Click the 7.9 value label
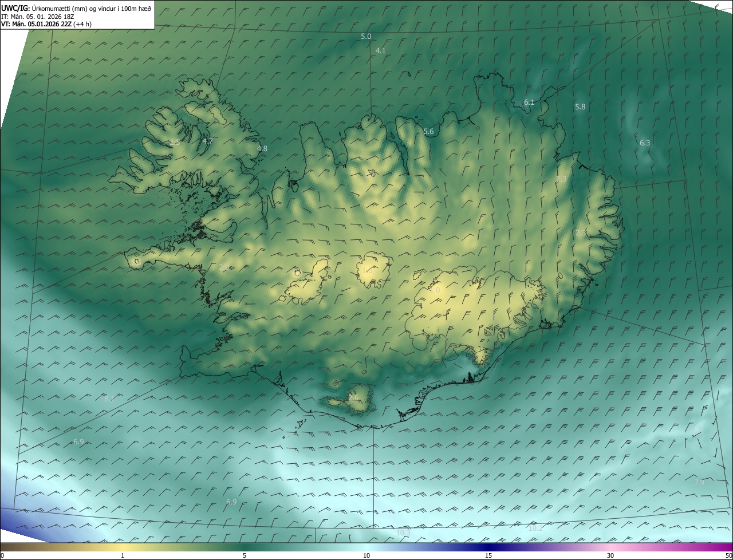Screen dimensions: 733x560 coord(699,482)
